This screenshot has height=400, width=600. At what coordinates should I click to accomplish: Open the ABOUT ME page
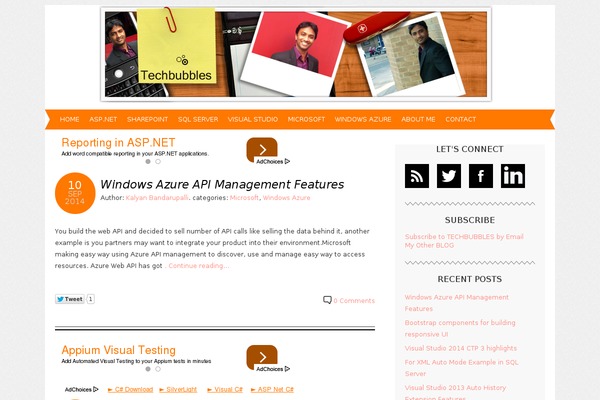pyautogui.click(x=418, y=119)
